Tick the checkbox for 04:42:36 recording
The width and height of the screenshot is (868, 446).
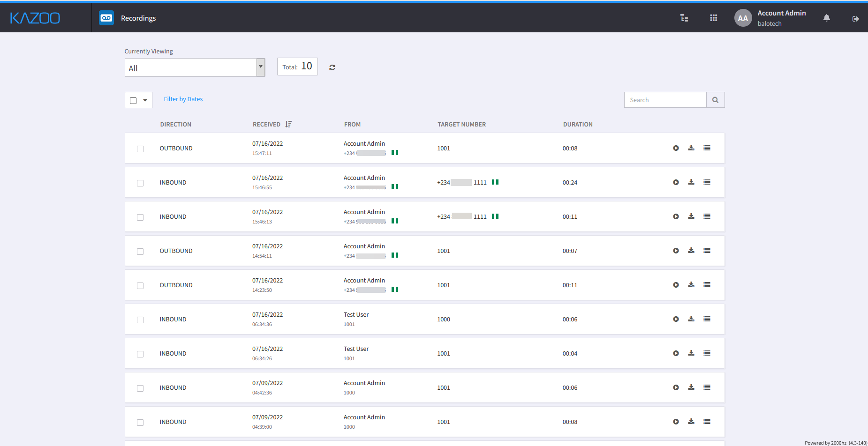pyautogui.click(x=140, y=388)
